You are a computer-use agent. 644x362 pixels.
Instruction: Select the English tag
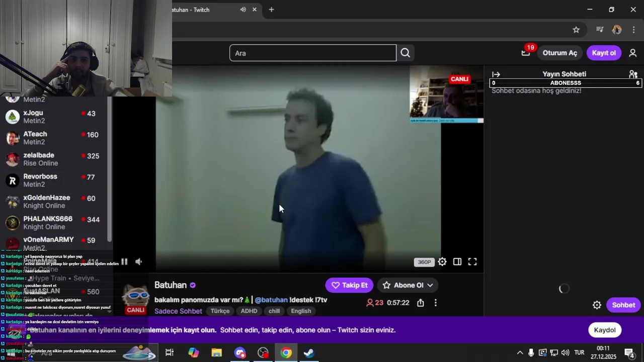pyautogui.click(x=301, y=311)
